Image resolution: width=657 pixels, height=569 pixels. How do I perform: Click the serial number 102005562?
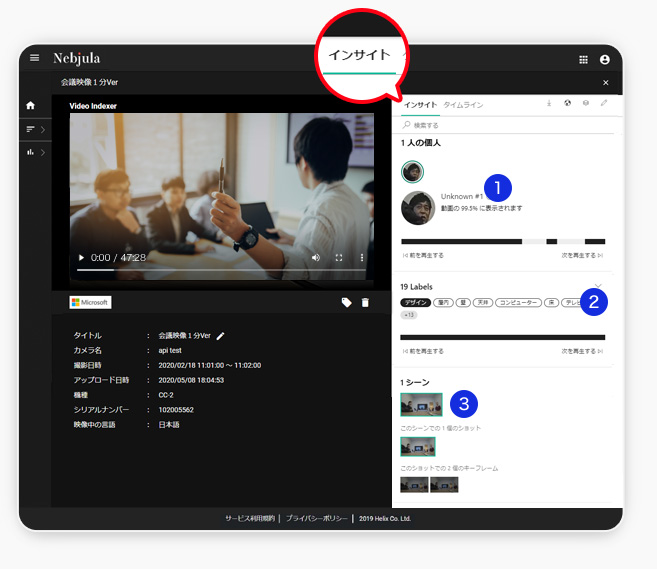pyautogui.click(x=176, y=410)
